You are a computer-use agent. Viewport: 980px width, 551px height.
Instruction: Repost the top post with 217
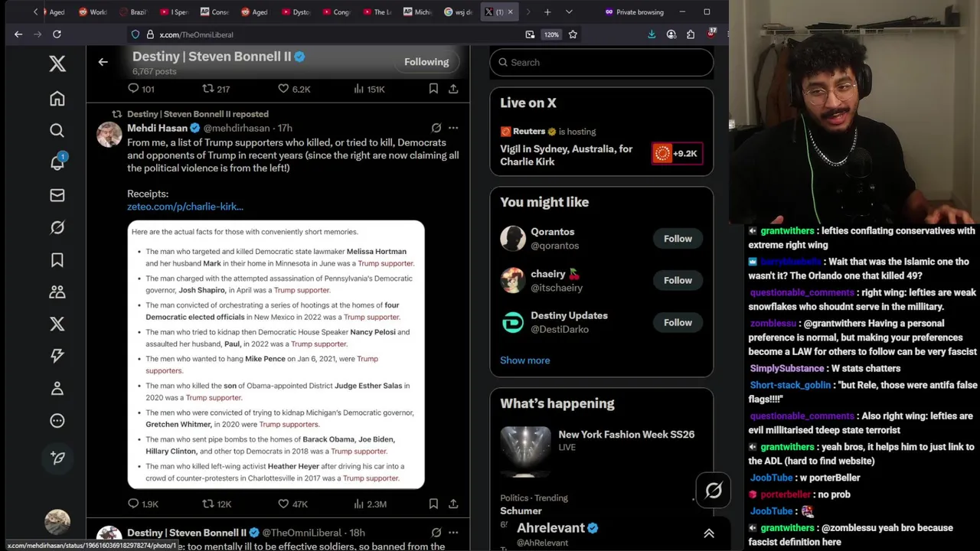216,89
